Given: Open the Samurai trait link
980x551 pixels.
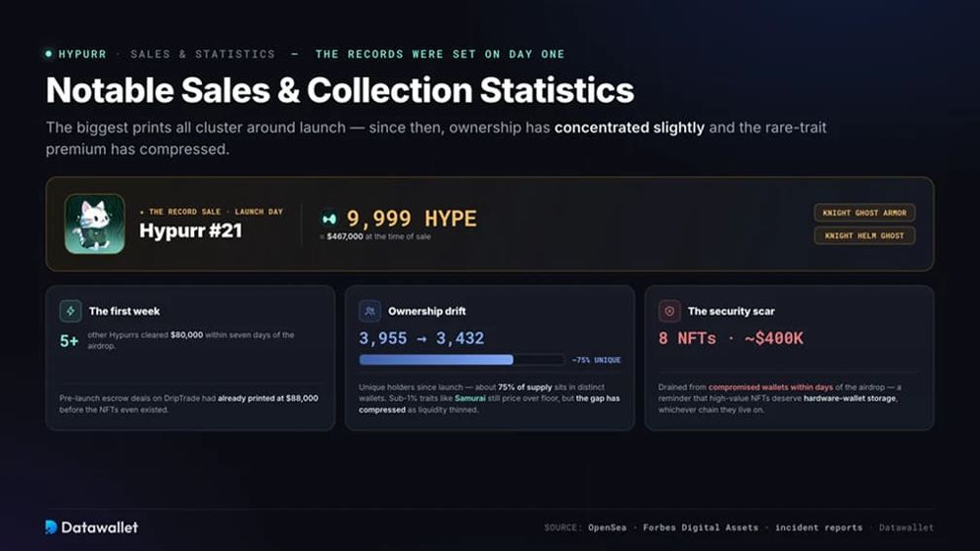Looking at the screenshot, I should click(470, 398).
